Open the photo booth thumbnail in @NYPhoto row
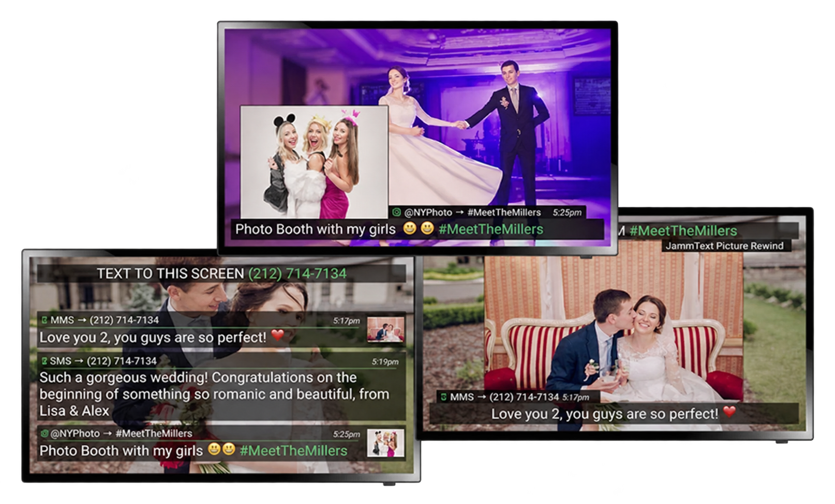835x504 pixels. [385, 442]
